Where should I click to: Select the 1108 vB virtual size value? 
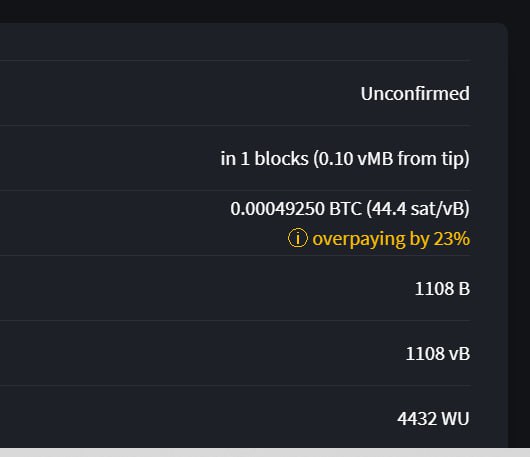(437, 354)
